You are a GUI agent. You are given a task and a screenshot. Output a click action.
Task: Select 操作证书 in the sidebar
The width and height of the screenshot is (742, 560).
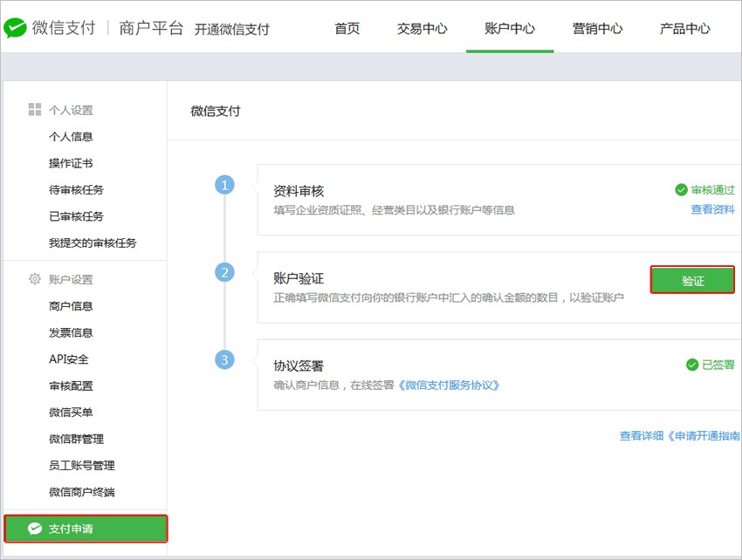coord(71,163)
